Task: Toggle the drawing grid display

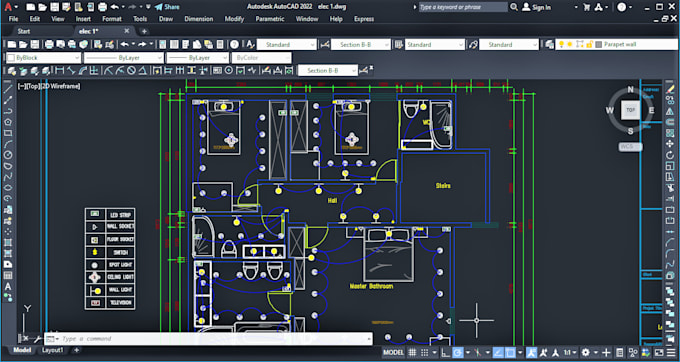Action: point(412,352)
